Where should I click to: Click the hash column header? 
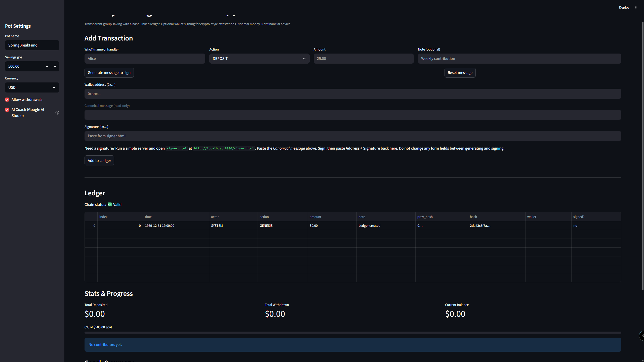pos(496,217)
